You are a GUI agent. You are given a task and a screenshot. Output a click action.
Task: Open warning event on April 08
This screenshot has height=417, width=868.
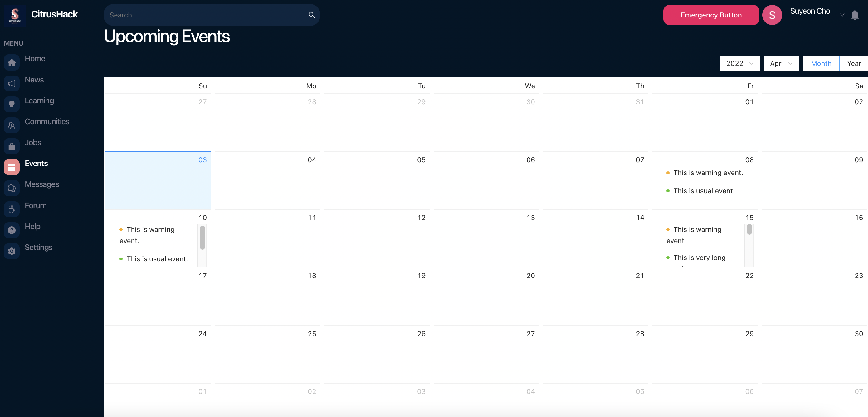click(x=708, y=173)
